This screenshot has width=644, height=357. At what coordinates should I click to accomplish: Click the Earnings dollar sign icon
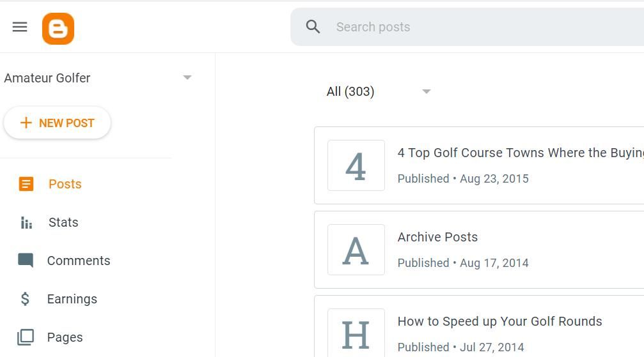pyautogui.click(x=26, y=299)
